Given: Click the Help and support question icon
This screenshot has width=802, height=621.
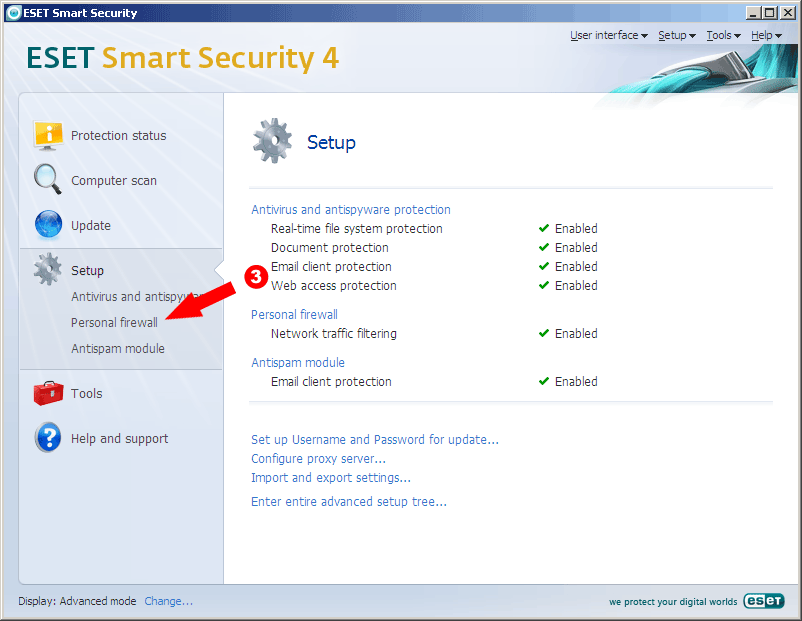Looking at the screenshot, I should (48, 437).
